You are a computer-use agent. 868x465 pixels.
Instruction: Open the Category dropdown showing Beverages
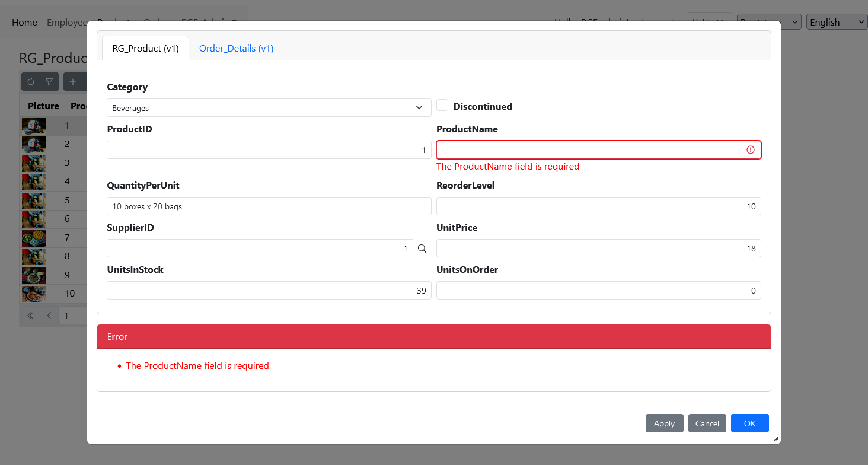269,108
